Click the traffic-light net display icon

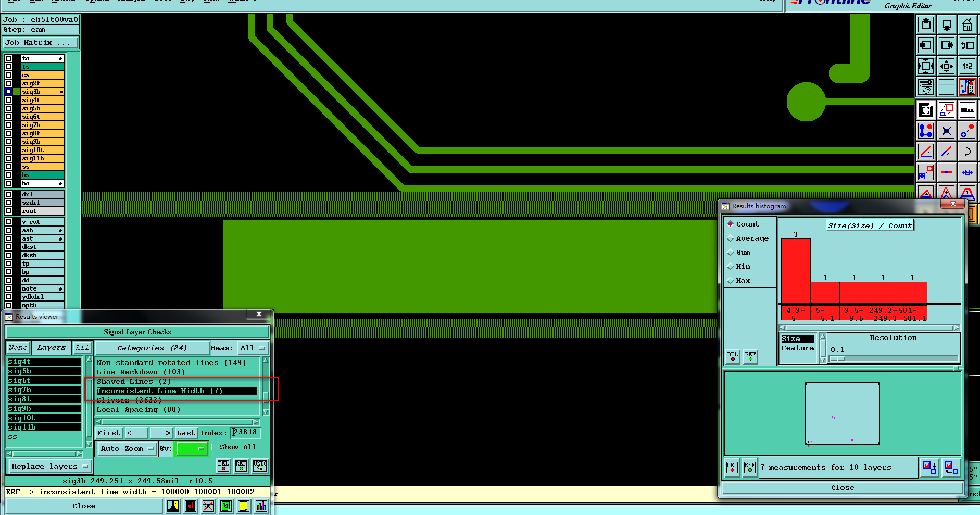point(968,87)
